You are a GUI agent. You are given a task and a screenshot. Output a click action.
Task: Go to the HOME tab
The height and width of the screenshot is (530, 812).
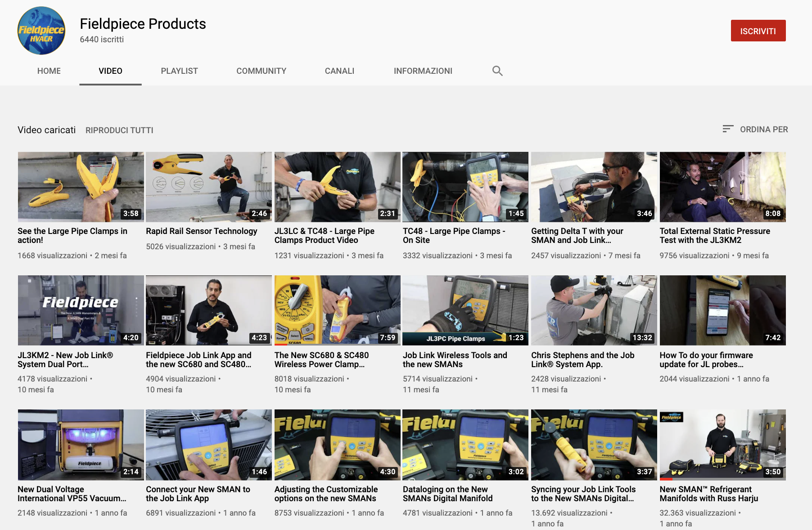(x=49, y=71)
